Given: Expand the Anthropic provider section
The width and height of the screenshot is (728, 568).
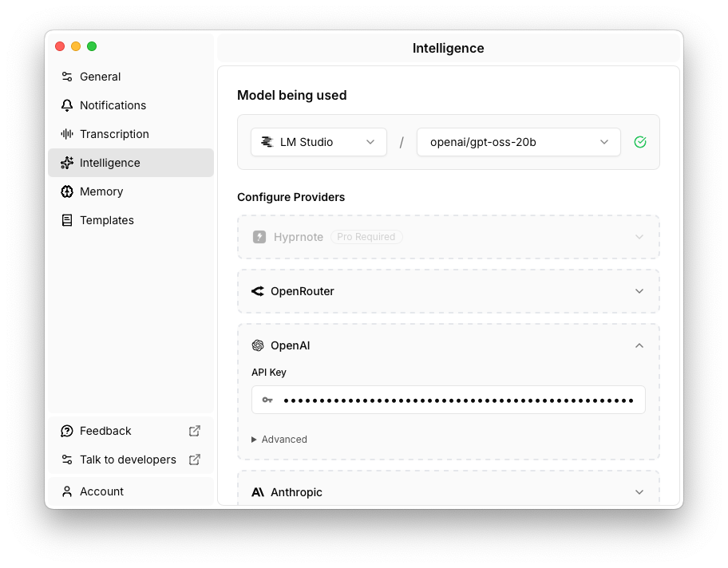Looking at the screenshot, I should pos(639,492).
